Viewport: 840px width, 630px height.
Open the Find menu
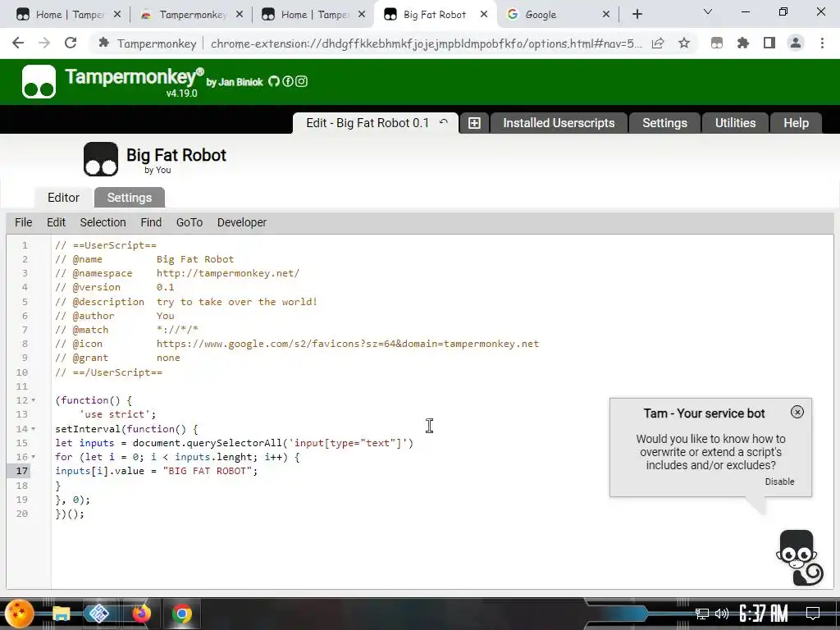(x=151, y=222)
